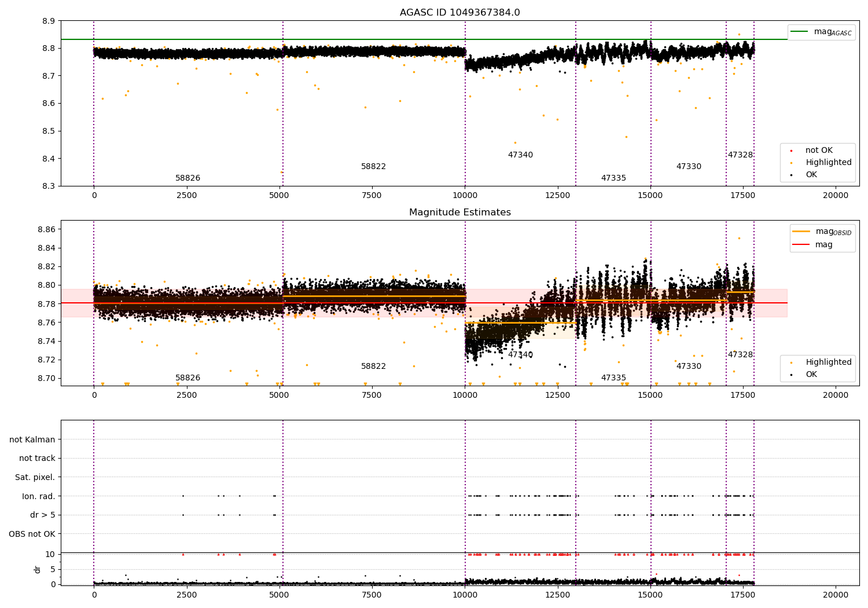Click the 'dr > 5' axis label
868x608 pixels.
(43, 515)
